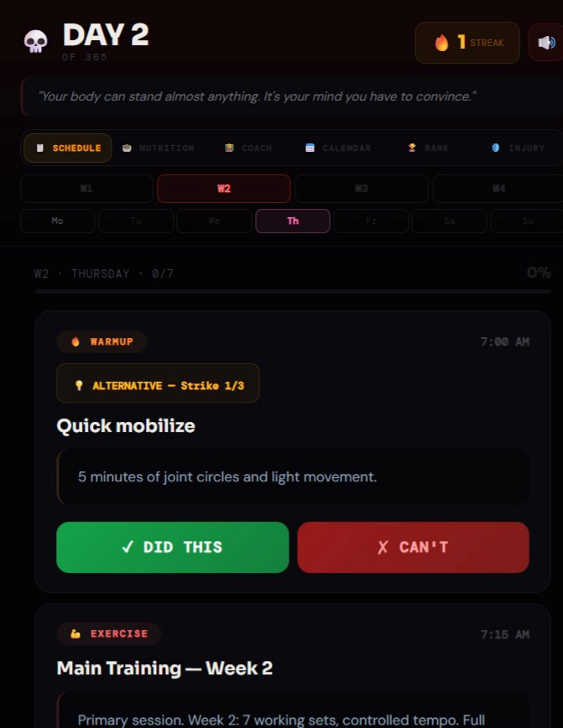Mark Quick mobilize as Did This
Image resolution: width=563 pixels, height=728 pixels.
(172, 548)
